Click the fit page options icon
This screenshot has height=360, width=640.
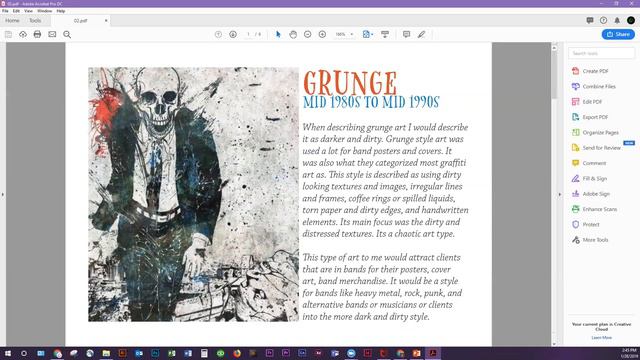366,34
